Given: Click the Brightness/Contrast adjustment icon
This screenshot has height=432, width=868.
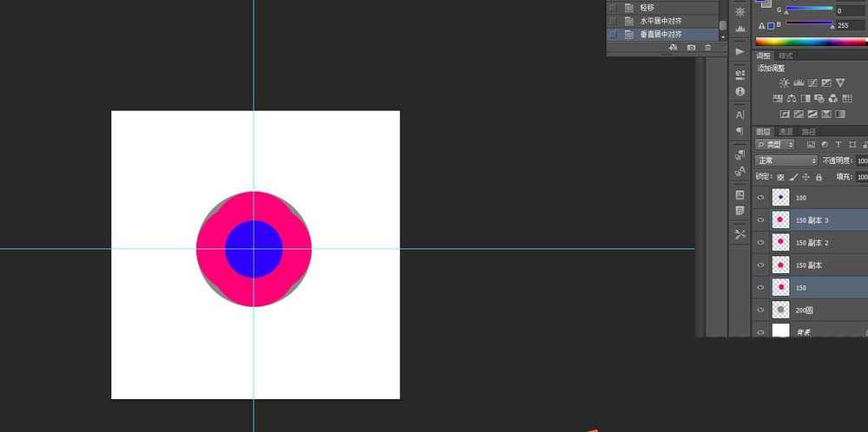Looking at the screenshot, I should pyautogui.click(x=785, y=83).
